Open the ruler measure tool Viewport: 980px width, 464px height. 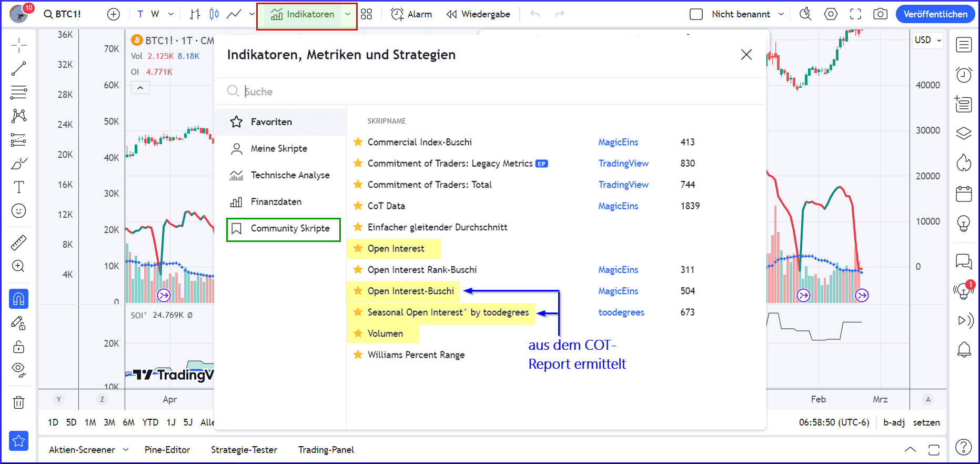click(19, 243)
